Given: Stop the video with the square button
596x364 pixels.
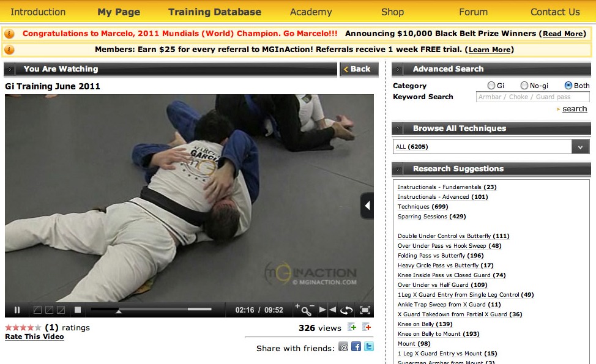Looking at the screenshot, I should pos(78,310).
